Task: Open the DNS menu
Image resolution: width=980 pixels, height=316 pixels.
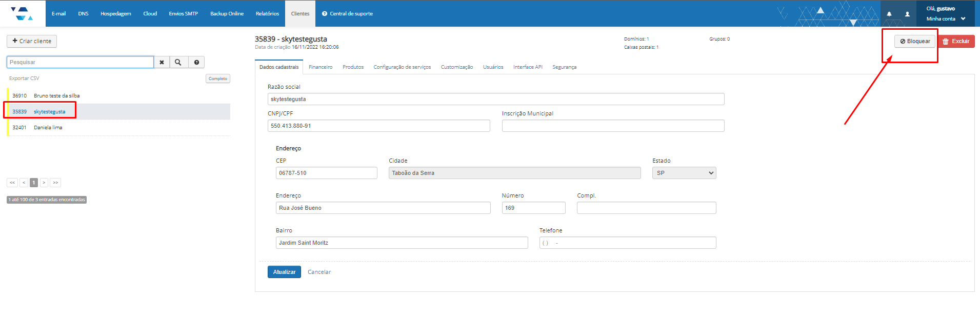Action: pyautogui.click(x=83, y=13)
